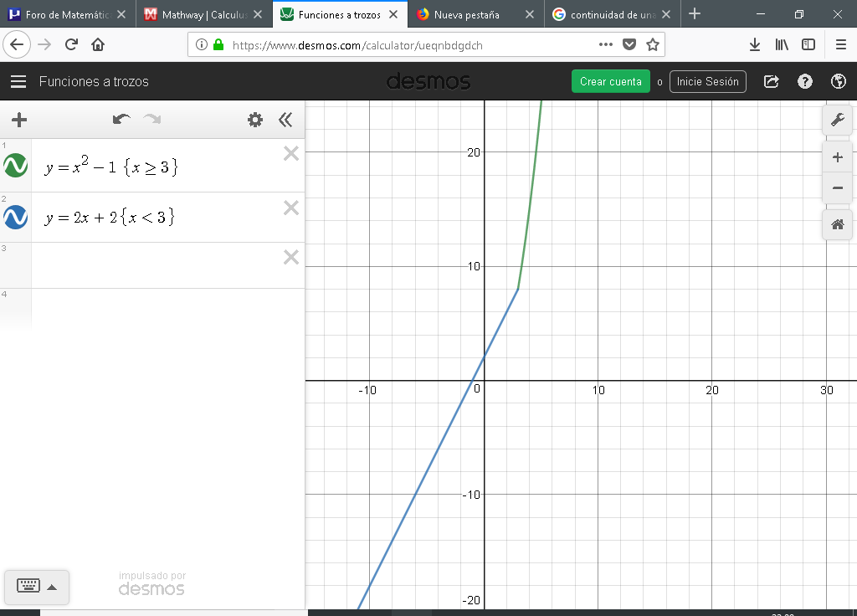Click the Inicie Sesión button
This screenshot has height=616, width=857.
tap(707, 81)
